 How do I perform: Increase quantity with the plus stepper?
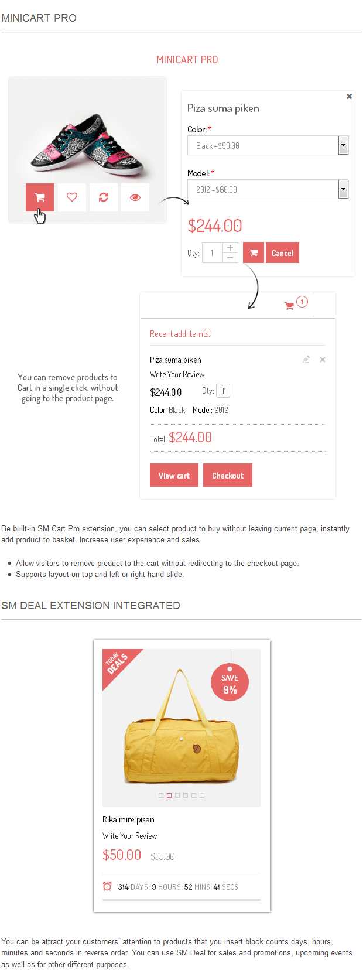(230, 248)
